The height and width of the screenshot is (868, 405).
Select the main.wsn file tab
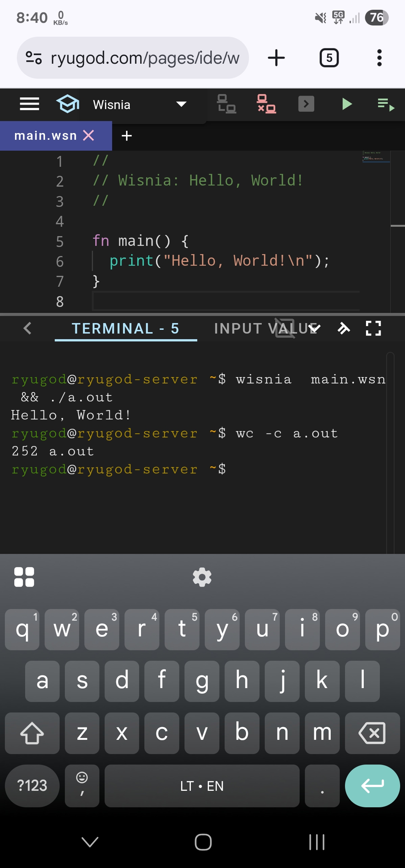(x=45, y=136)
